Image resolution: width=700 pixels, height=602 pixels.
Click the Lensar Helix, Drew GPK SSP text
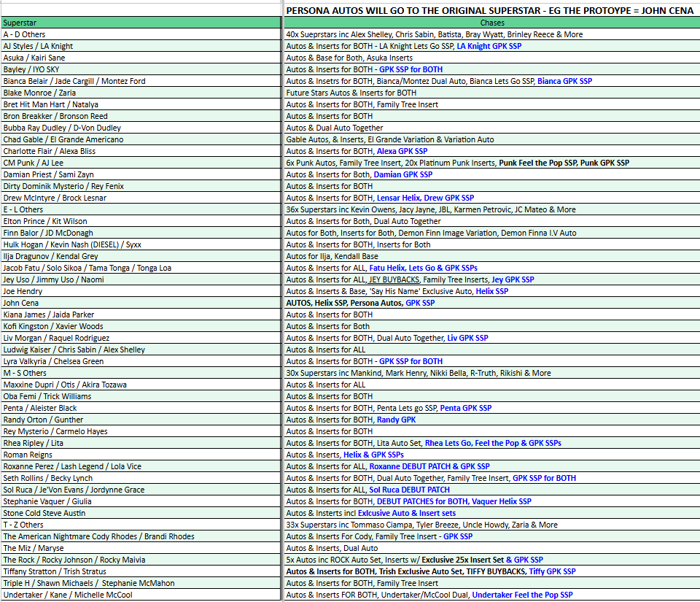[425, 198]
